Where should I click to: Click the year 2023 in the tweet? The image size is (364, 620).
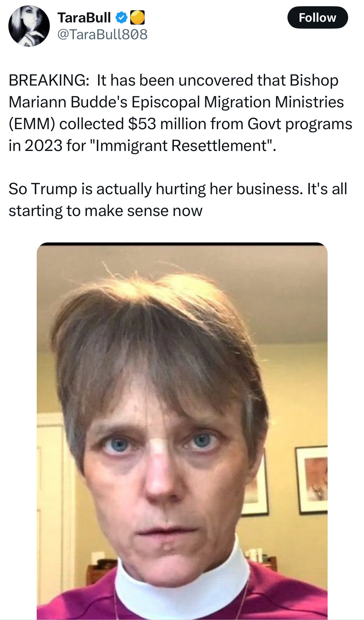coord(43,146)
